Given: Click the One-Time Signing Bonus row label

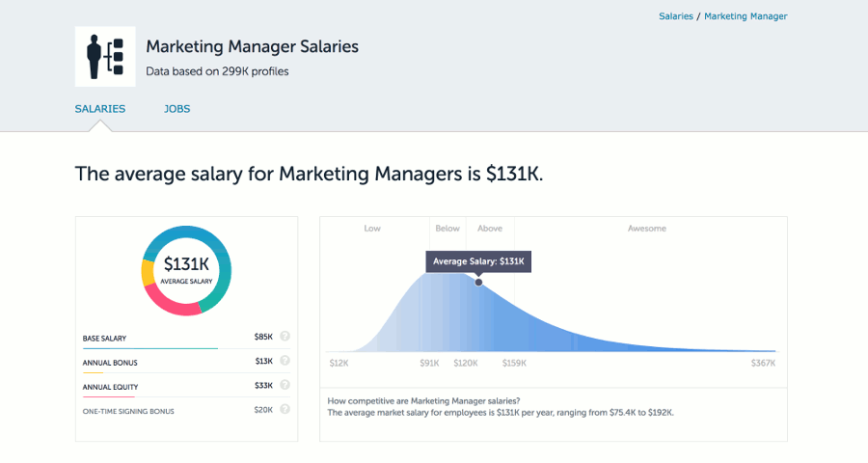Looking at the screenshot, I should 128,411.
